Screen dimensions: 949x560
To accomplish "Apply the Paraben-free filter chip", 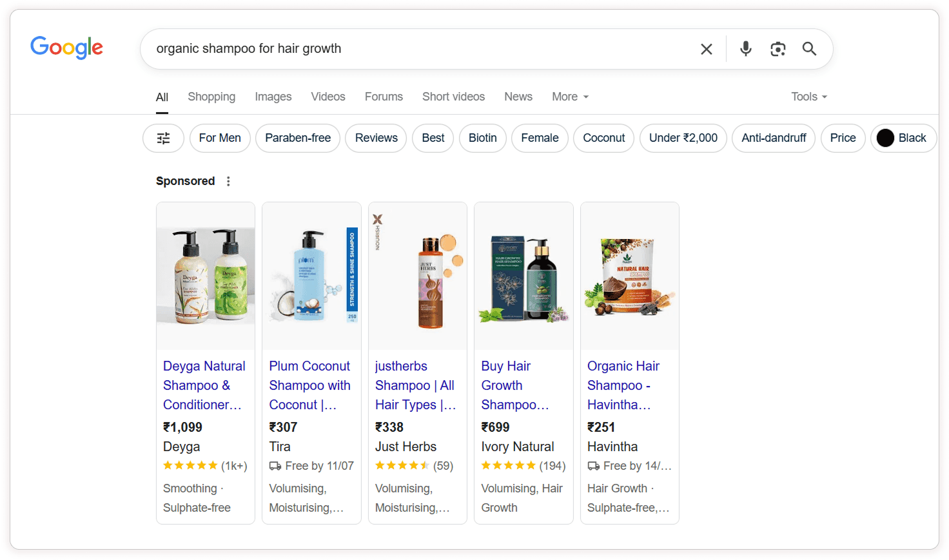I will pyautogui.click(x=298, y=138).
